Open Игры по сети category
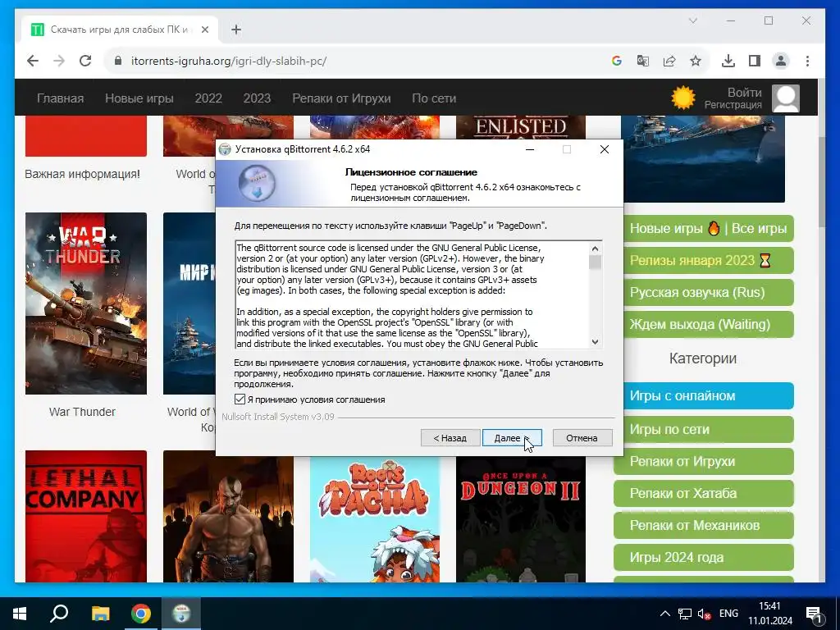 point(708,429)
